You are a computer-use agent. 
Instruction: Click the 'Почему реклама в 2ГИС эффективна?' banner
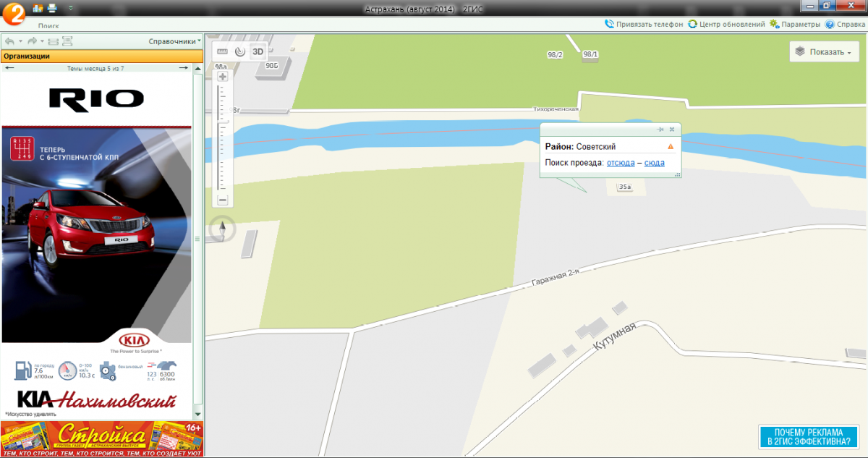click(x=809, y=436)
